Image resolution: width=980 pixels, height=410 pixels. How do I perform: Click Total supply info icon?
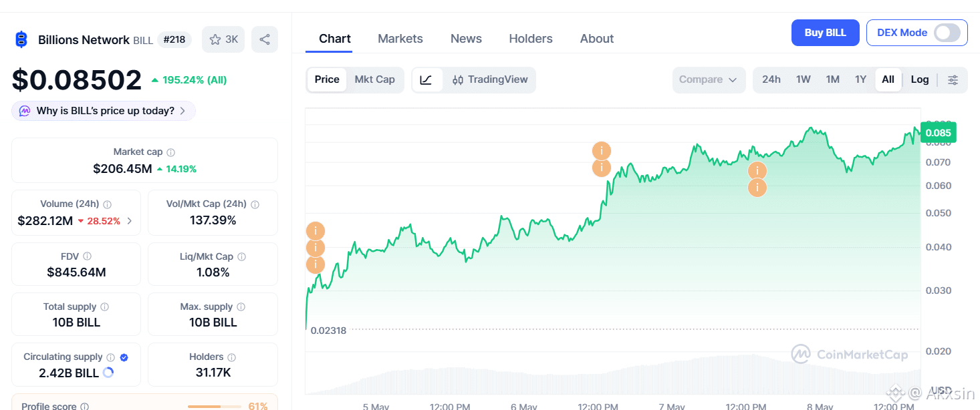(104, 307)
